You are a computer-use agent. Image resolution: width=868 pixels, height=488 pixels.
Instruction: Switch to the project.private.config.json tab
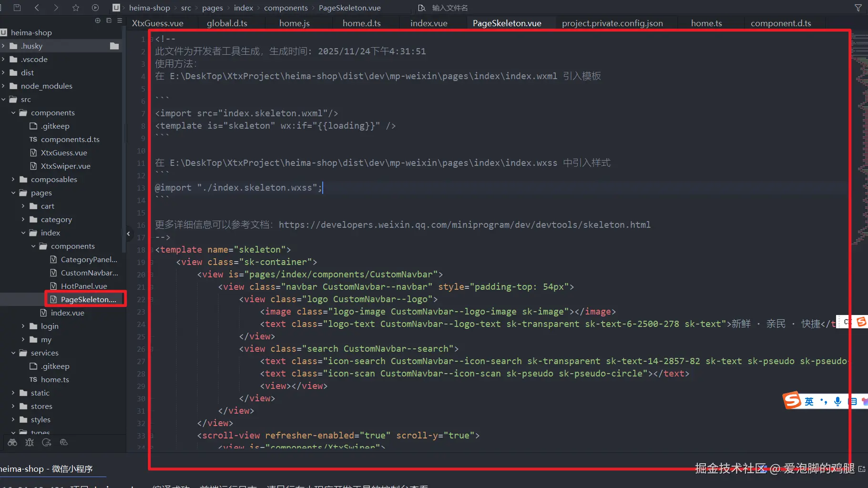pos(612,23)
